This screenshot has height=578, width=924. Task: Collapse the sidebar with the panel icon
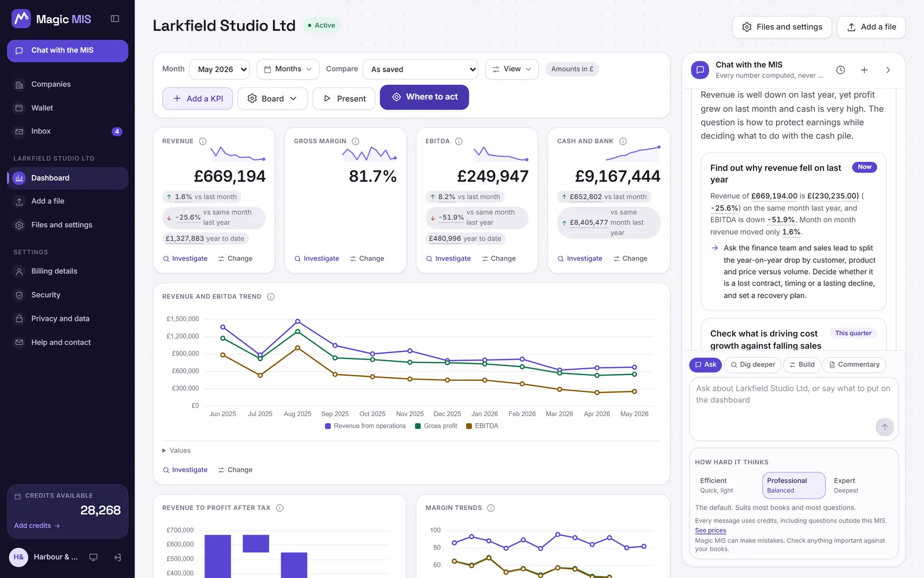[x=115, y=19]
